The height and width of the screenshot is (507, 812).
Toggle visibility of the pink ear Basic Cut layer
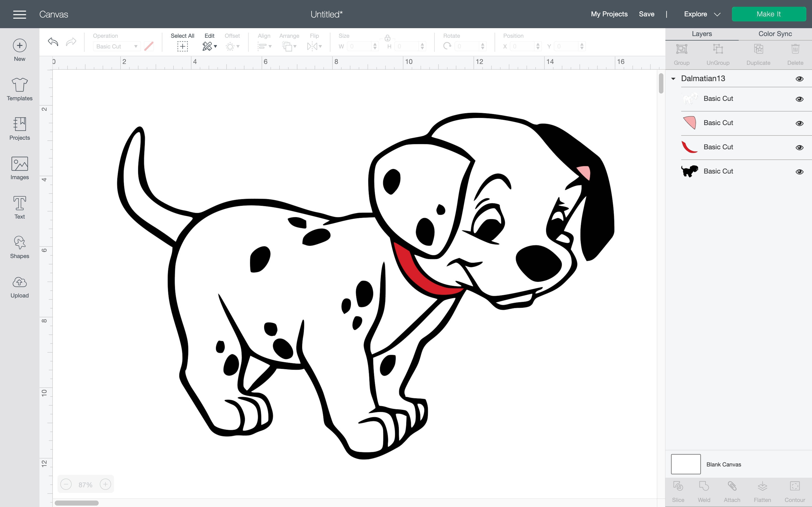coord(800,123)
